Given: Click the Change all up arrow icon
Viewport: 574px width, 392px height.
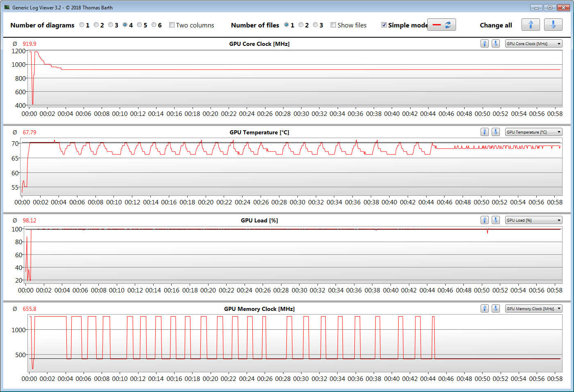Looking at the screenshot, I should coord(531,25).
